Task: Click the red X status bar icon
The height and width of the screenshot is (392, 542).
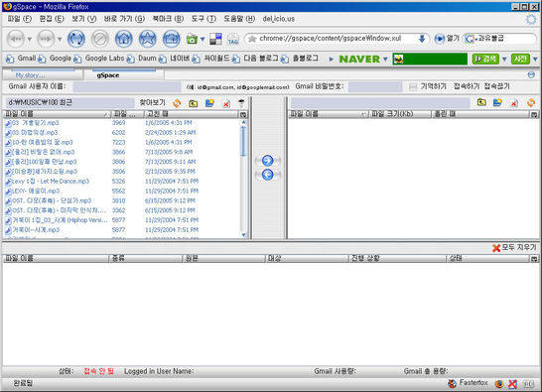Action: pos(513,383)
